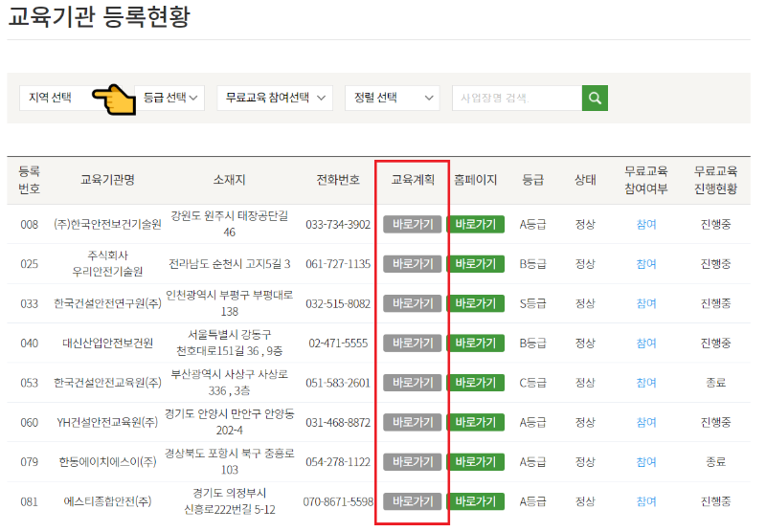Screen dimensions: 766x532
Task: Click institution name 대신산업안전보건원
Action: point(107,344)
